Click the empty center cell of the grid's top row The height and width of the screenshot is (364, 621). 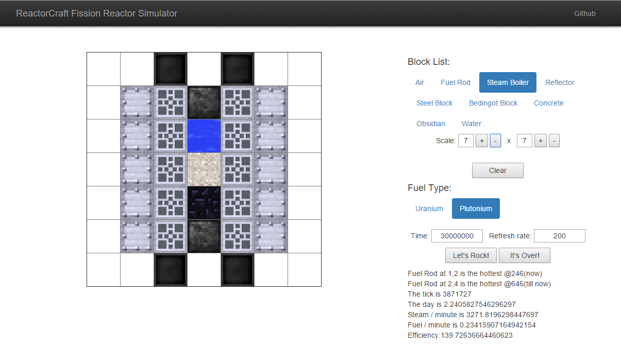pyautogui.click(x=204, y=69)
